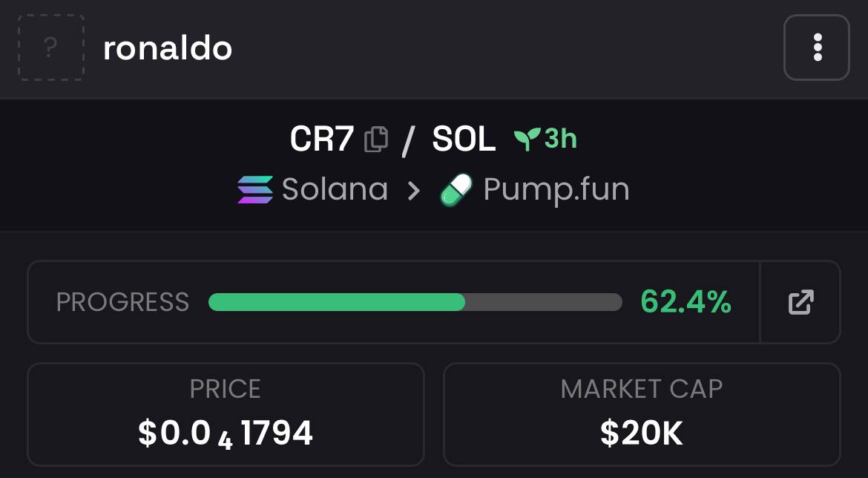The height and width of the screenshot is (478, 868).
Task: Click the CR7 ticker symbol
Action: pos(322,139)
